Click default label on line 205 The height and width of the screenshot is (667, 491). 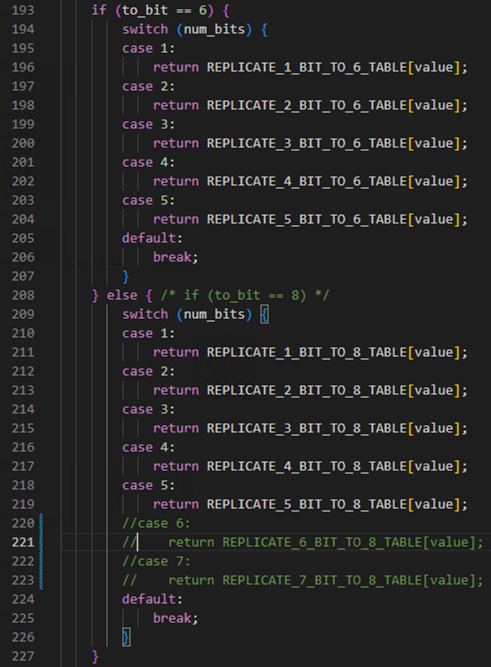tap(152, 238)
